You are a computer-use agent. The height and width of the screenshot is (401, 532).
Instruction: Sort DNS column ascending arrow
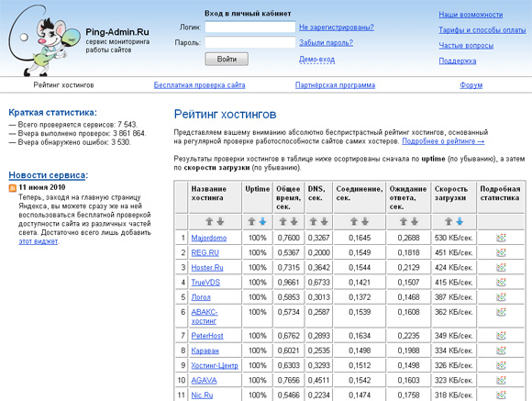point(313,222)
